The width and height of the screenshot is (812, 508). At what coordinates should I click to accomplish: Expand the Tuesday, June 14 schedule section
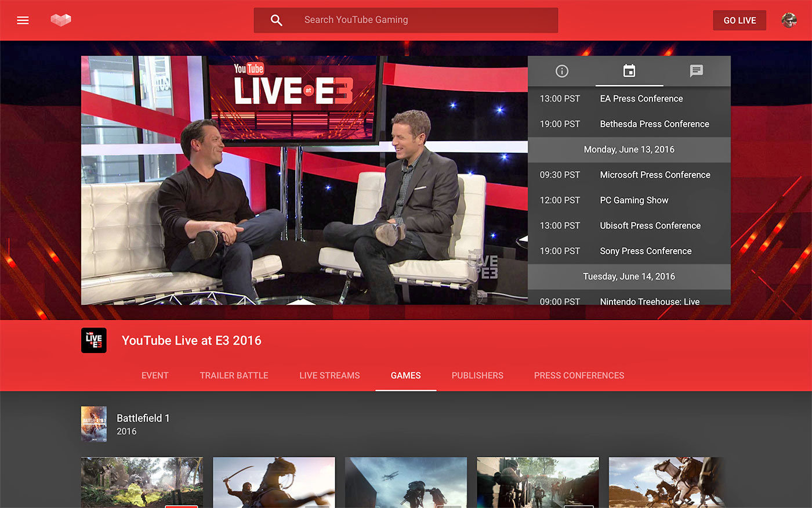pos(629,276)
